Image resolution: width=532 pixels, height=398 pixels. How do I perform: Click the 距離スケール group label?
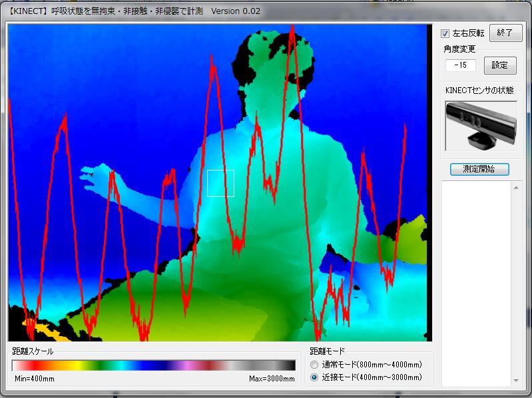click(33, 351)
